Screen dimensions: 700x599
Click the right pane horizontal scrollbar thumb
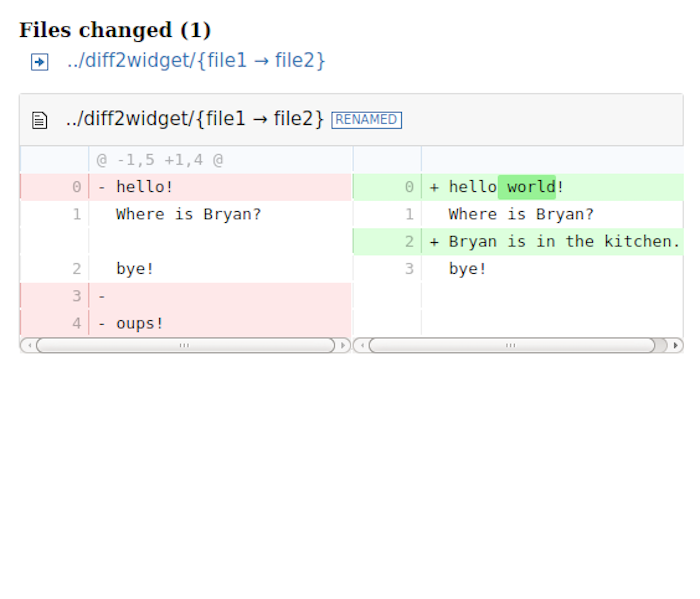[511, 345]
